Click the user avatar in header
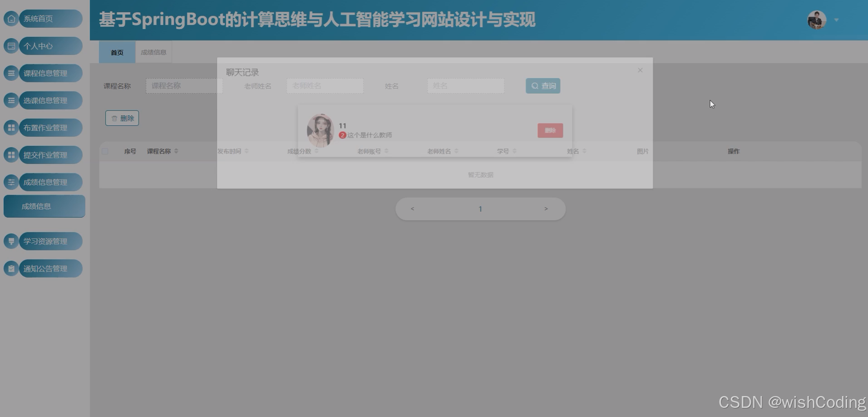 [817, 20]
